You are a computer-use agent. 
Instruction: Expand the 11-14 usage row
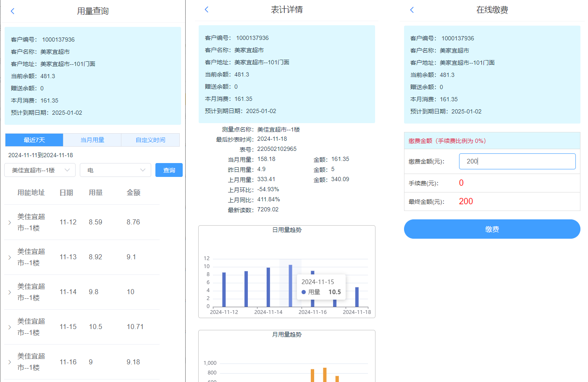(10, 292)
